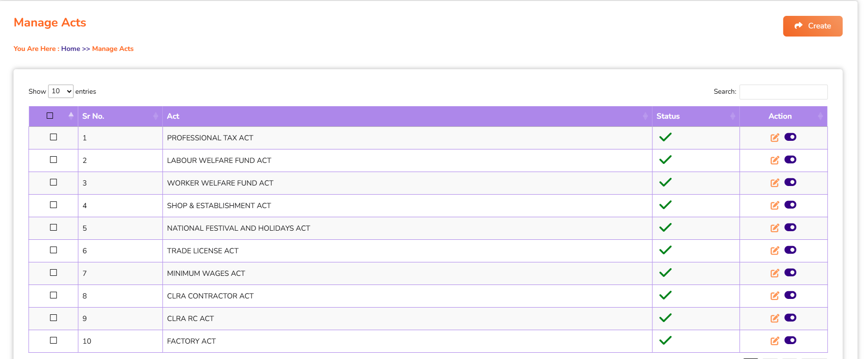The width and height of the screenshot is (868, 359).
Task: Sort the table by Status column
Action: [x=696, y=116]
